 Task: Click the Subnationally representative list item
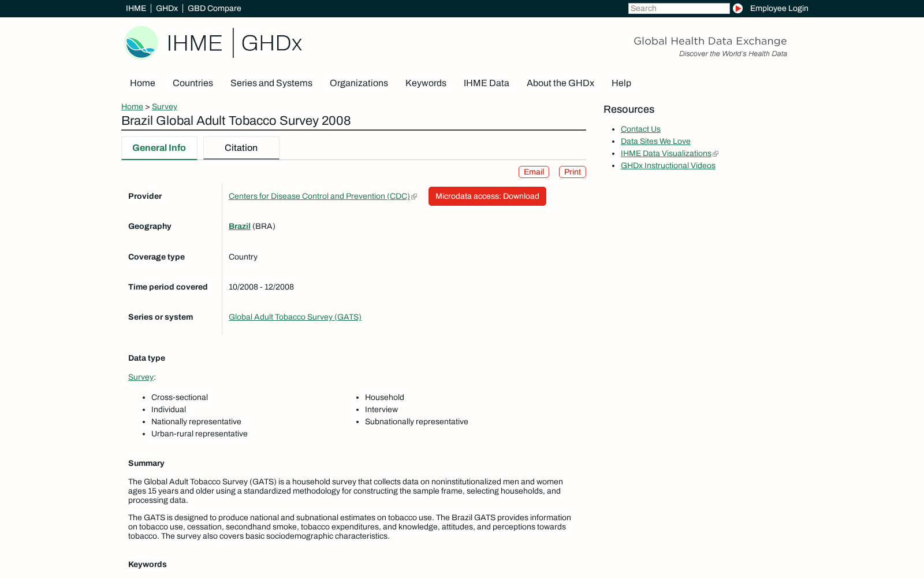point(416,422)
